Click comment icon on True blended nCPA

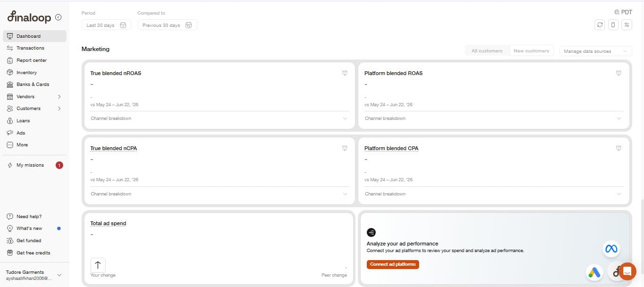(x=345, y=148)
